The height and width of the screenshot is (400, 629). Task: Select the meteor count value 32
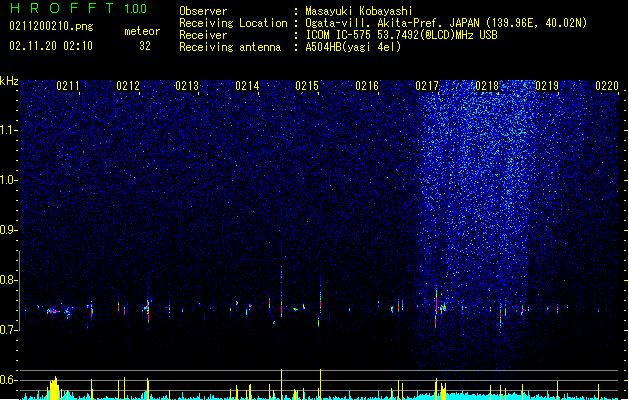145,46
